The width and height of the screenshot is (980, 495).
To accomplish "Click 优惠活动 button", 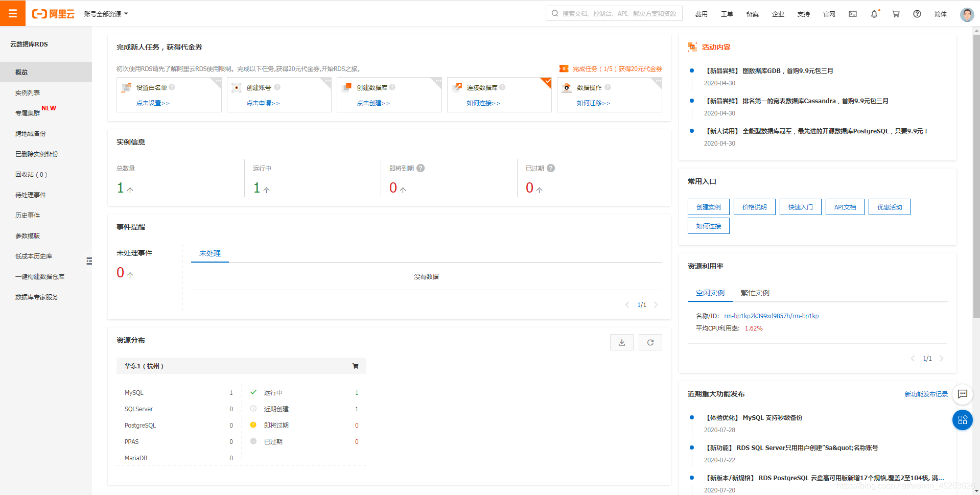I will click(890, 207).
